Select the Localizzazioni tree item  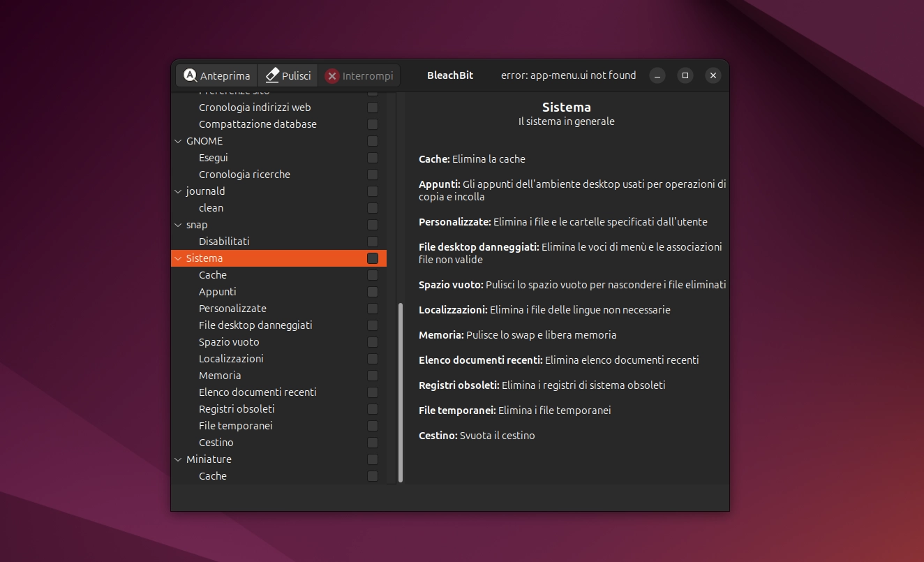tap(230, 359)
